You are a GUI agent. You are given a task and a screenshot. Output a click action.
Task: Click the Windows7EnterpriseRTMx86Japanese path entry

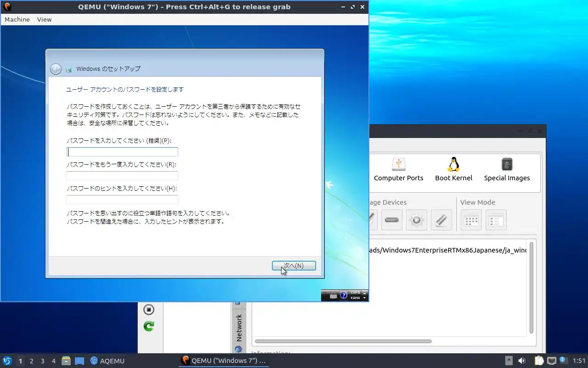448,250
